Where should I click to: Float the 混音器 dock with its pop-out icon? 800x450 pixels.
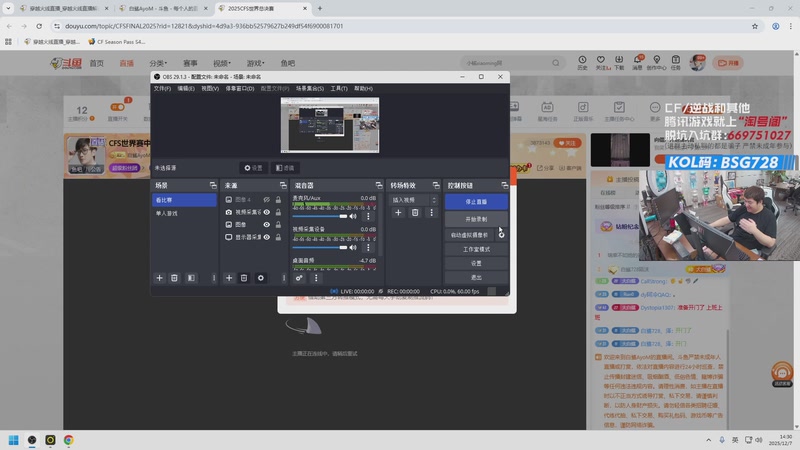pos(379,185)
